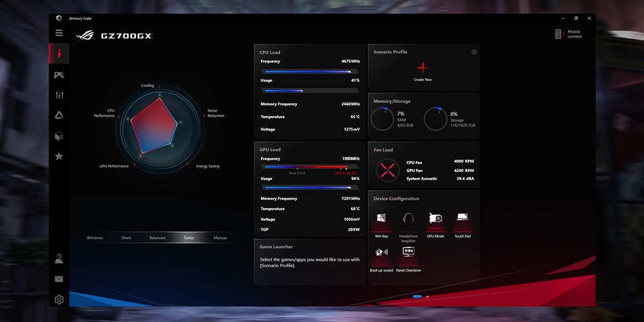Select the Silent operating mode
The width and height of the screenshot is (644, 322).
click(x=126, y=238)
